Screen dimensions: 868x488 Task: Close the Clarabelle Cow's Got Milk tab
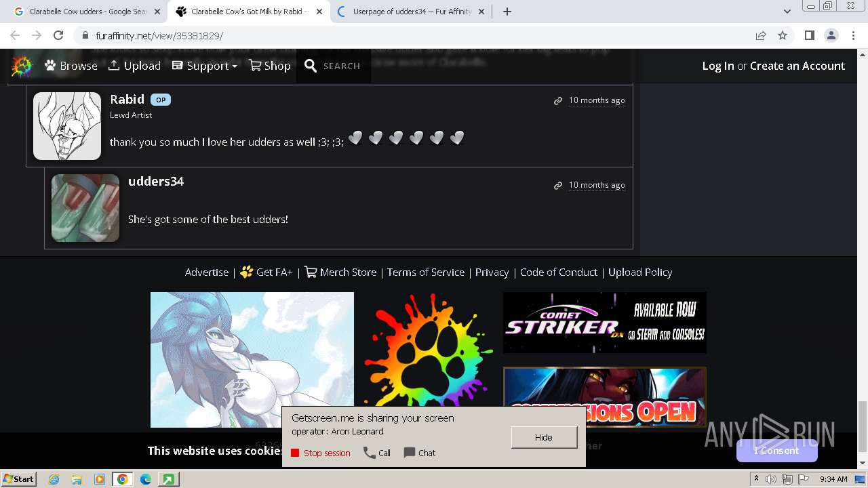tap(319, 12)
